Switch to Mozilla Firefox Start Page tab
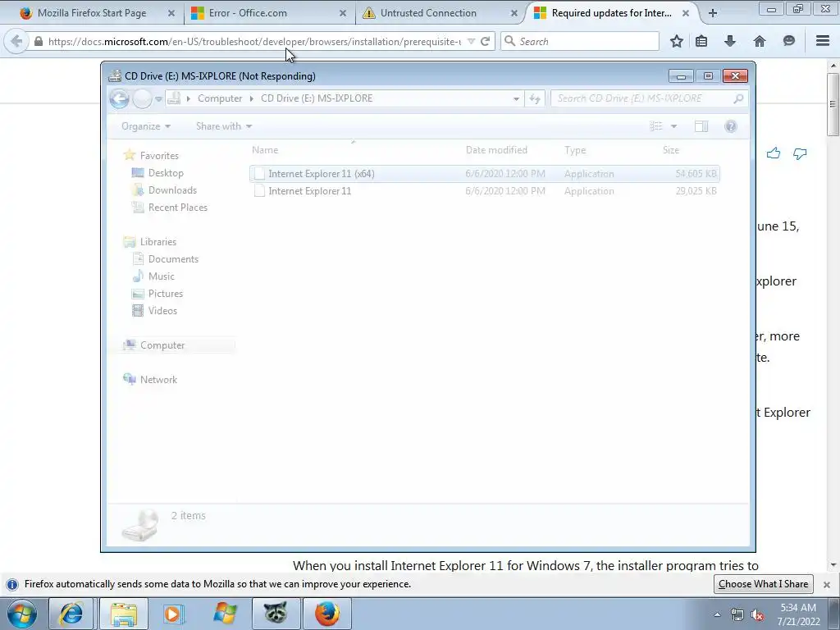 coord(92,13)
